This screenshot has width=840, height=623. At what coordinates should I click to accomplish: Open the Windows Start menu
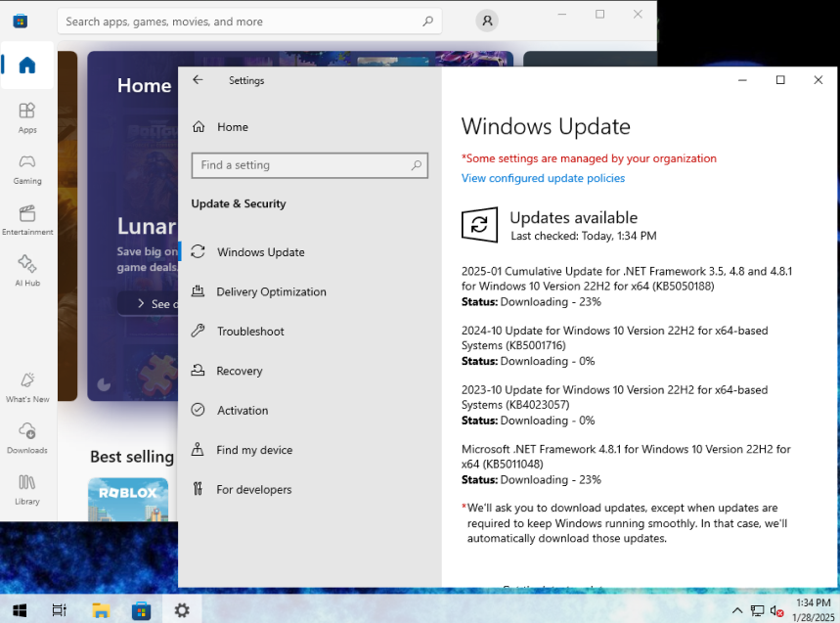pyautogui.click(x=20, y=610)
